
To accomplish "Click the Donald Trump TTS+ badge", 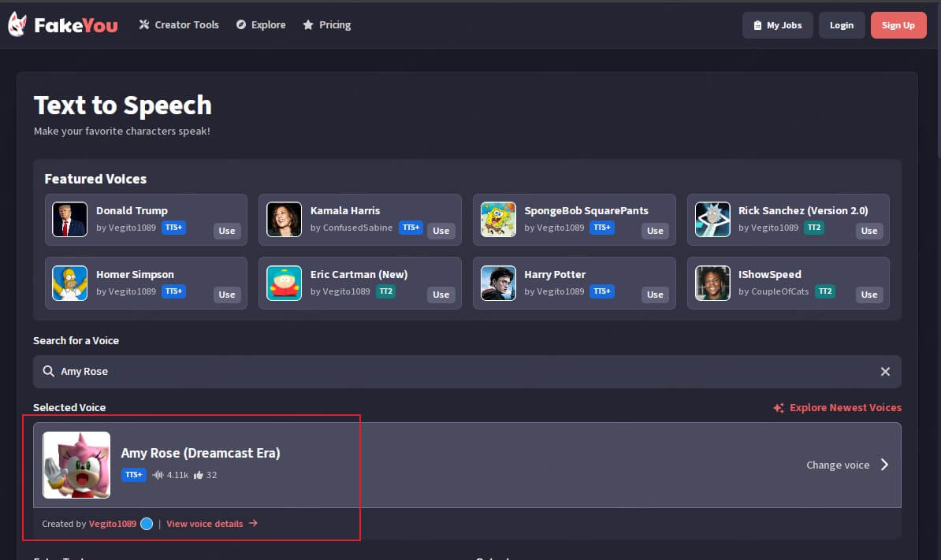I will point(173,228).
